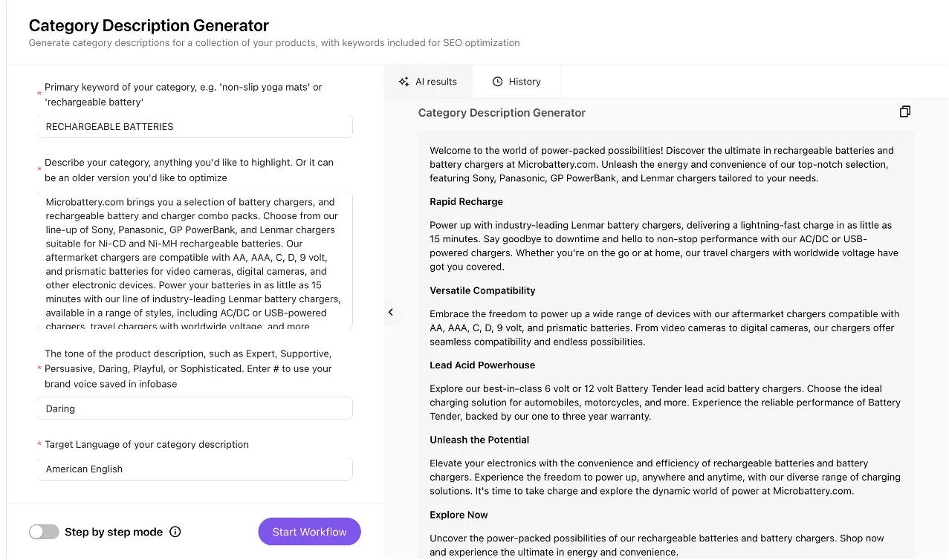The image size is (949, 560).
Task: Click the info icon beside Step by step mode
Action: 175,532
